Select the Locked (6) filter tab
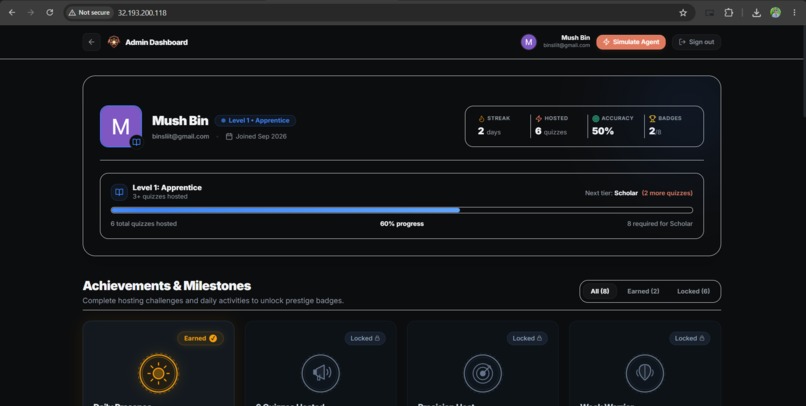806x406 pixels. tap(693, 291)
